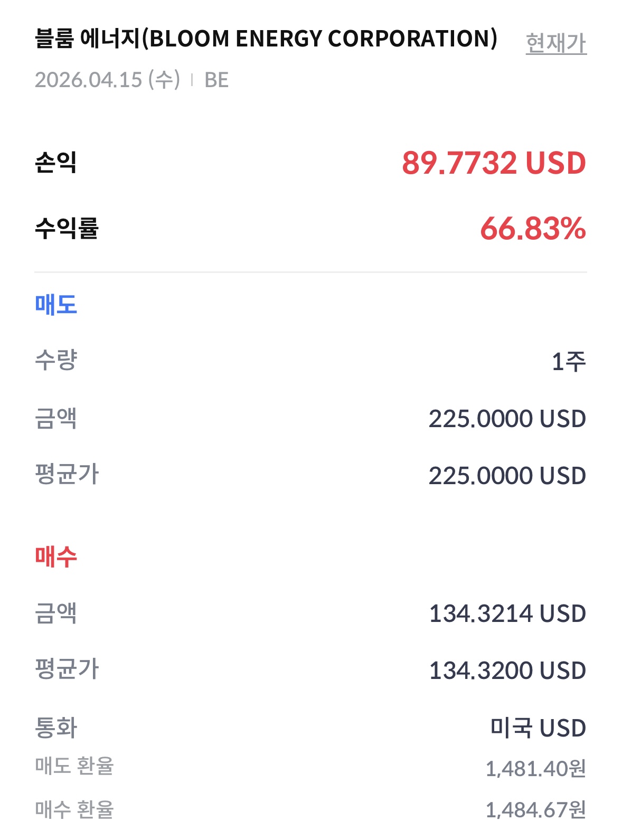Tap the 손익 label
Viewport: 622px width, 840px height.
[55, 162]
